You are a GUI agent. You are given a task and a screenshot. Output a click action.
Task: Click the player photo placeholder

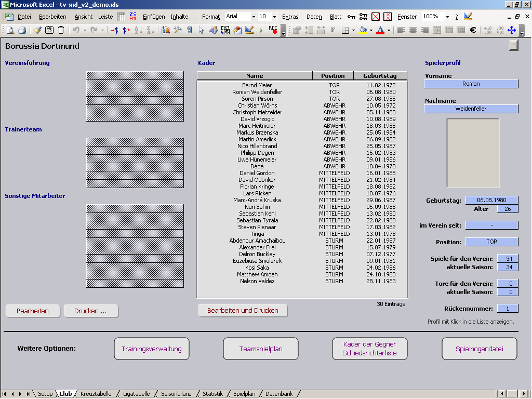473,153
